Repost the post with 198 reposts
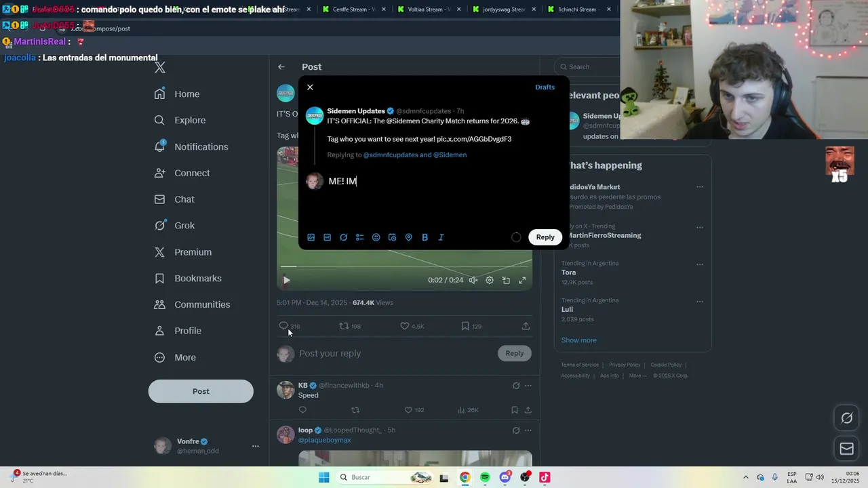 point(344,326)
